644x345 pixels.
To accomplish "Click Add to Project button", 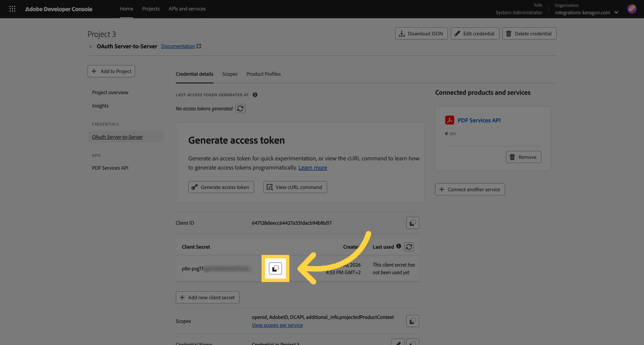I will click(111, 71).
